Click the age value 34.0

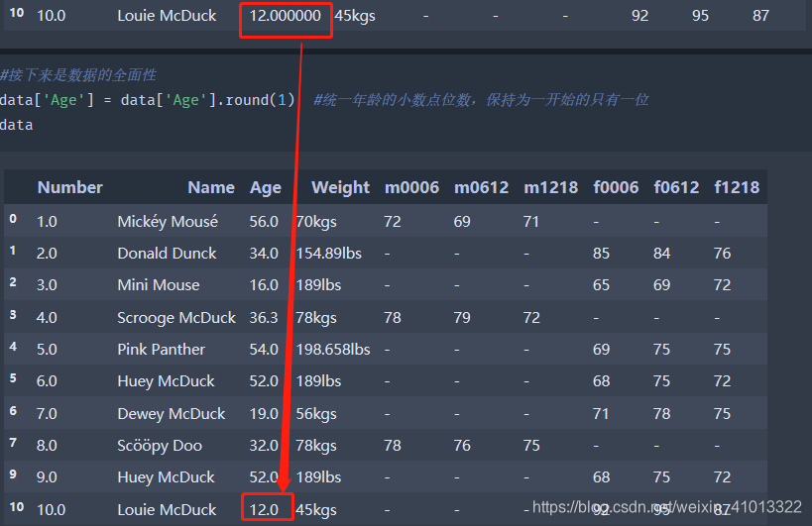click(x=264, y=254)
